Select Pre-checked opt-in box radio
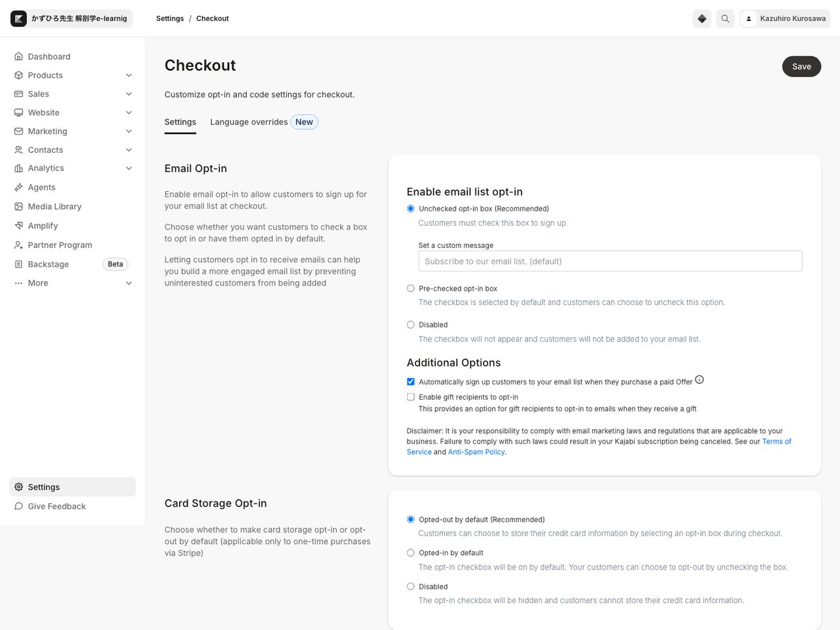The width and height of the screenshot is (840, 630). [x=411, y=288]
